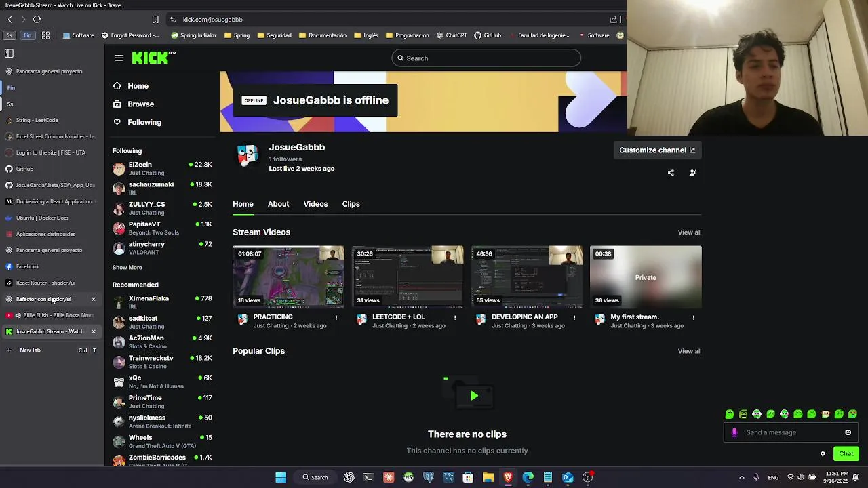Open Microsoft Edge from the taskbar

(x=528, y=477)
